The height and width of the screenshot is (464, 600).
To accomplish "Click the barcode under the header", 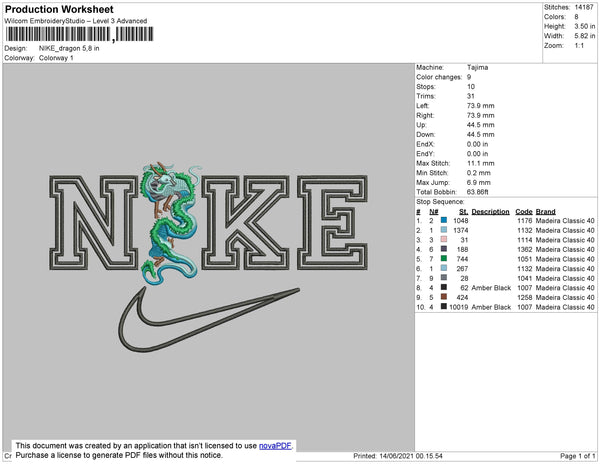I will 79,34.
